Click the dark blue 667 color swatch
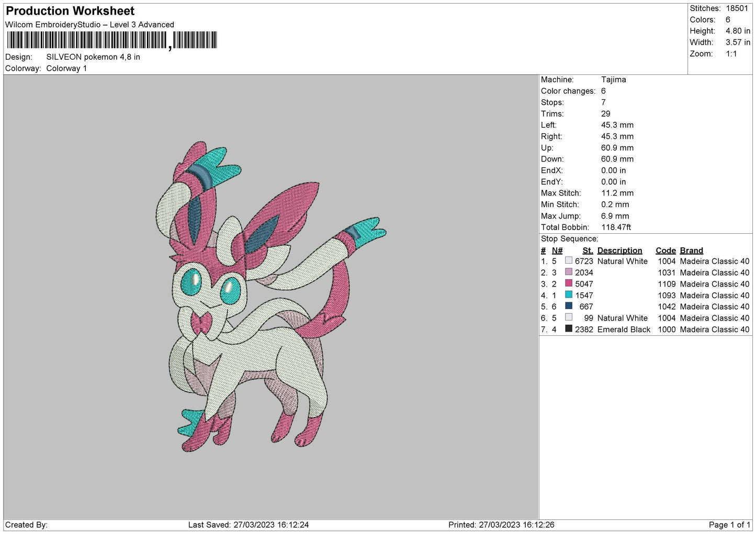 click(568, 306)
